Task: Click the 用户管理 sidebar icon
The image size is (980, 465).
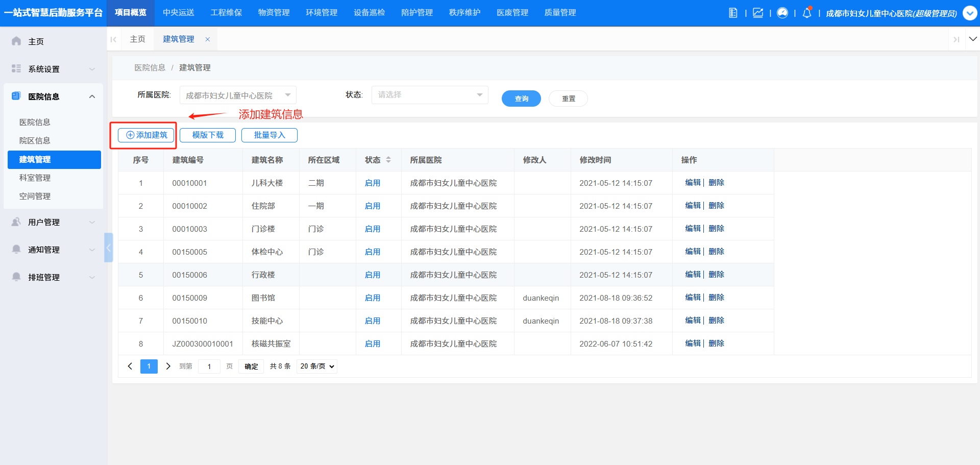Action: point(16,222)
